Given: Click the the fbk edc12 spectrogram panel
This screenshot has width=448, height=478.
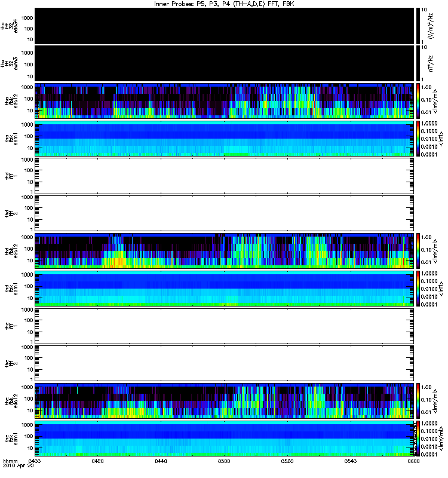Looking at the screenshot, I should [224, 401].
